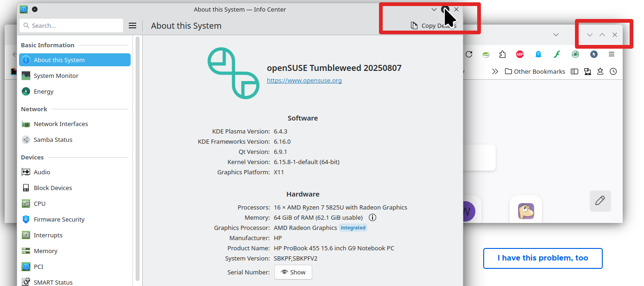This screenshot has height=286, width=644.
Task: Click I have this problem, too
Action: (x=543, y=258)
